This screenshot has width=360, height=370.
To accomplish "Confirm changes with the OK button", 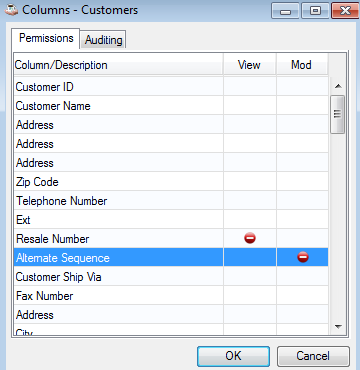I will [x=233, y=356].
